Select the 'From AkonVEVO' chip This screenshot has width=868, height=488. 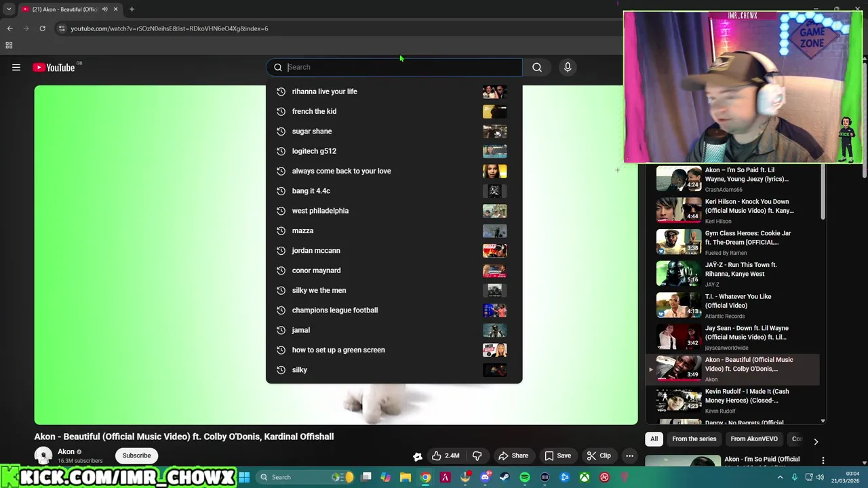pyautogui.click(x=754, y=439)
